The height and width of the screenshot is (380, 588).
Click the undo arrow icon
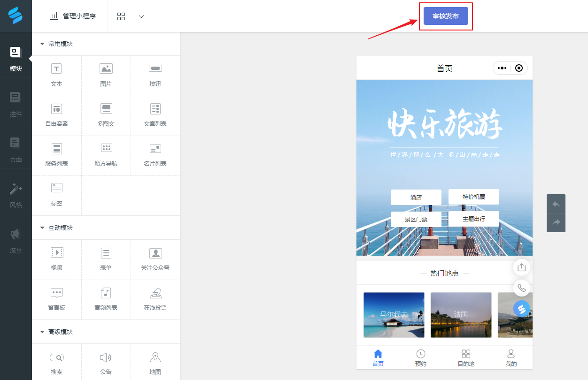click(x=556, y=204)
